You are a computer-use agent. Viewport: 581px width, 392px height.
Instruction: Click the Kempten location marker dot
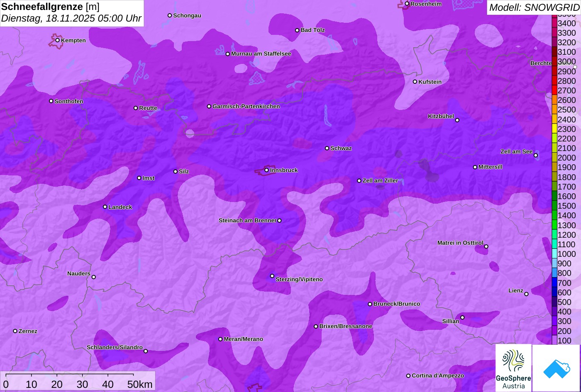pyautogui.click(x=57, y=40)
